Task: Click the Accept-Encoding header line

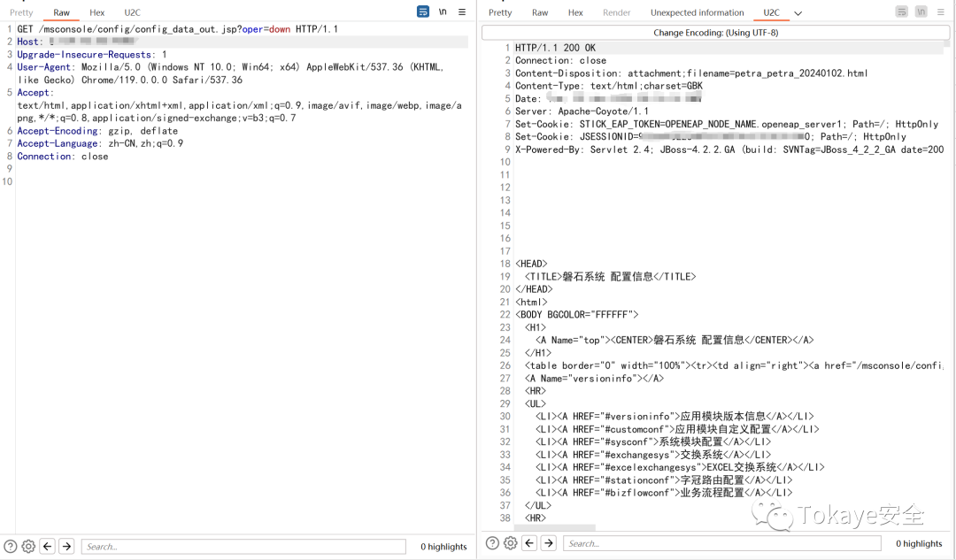Action: [x=97, y=131]
